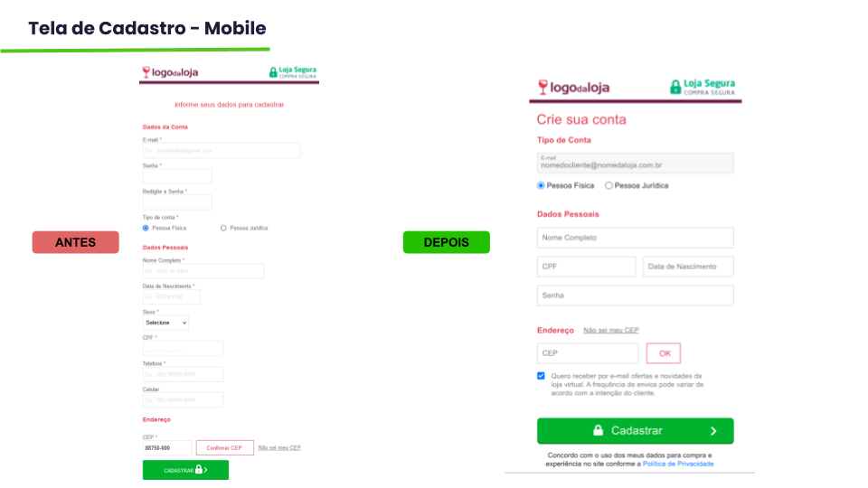Click the chevron arrow on the green Cadastrar button
868x488 pixels.
coord(713,431)
